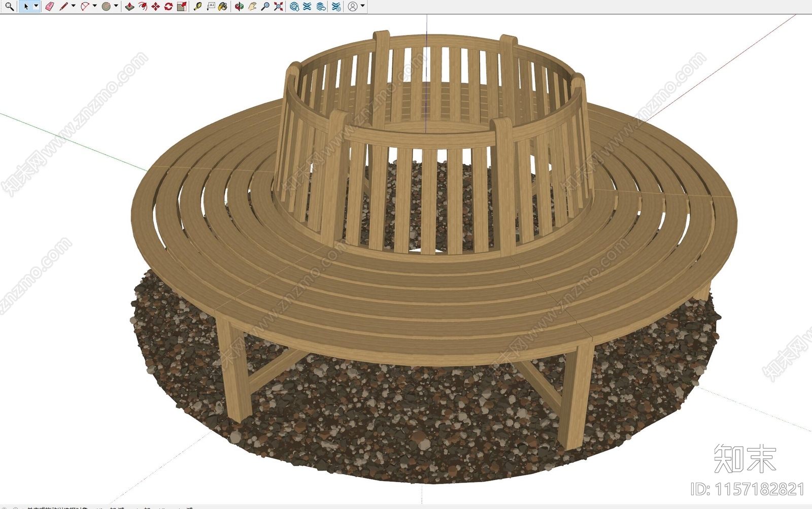Open the Line tool dropdown arrow

pyautogui.click(x=74, y=7)
